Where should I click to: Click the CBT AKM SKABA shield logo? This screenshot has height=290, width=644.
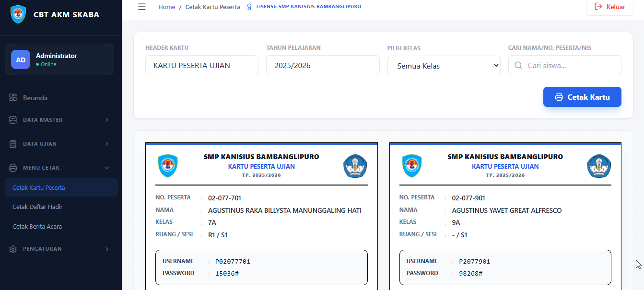(18, 14)
